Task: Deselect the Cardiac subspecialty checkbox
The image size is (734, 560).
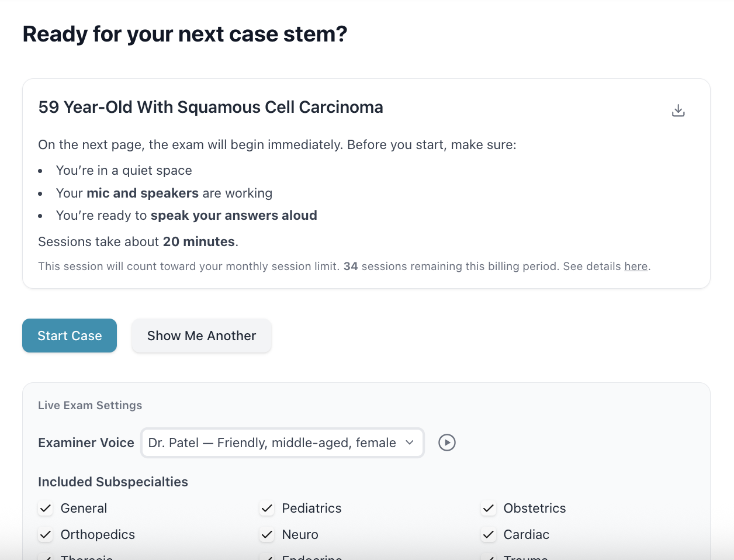Action: [x=489, y=535]
